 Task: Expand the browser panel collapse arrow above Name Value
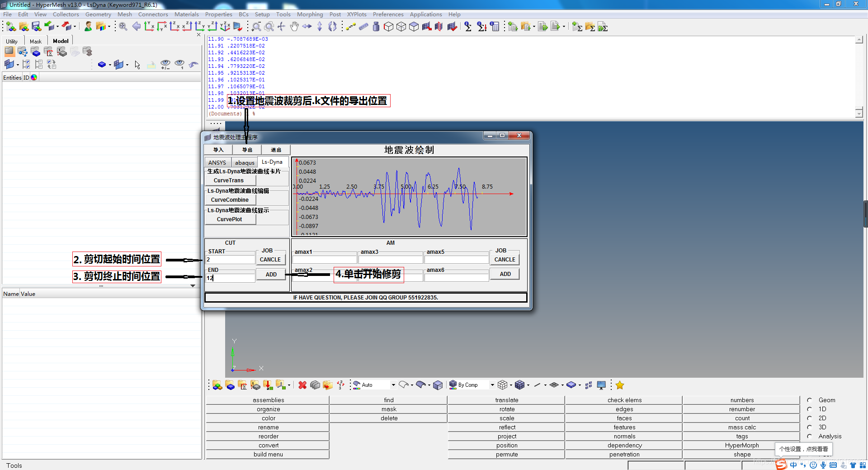193,286
